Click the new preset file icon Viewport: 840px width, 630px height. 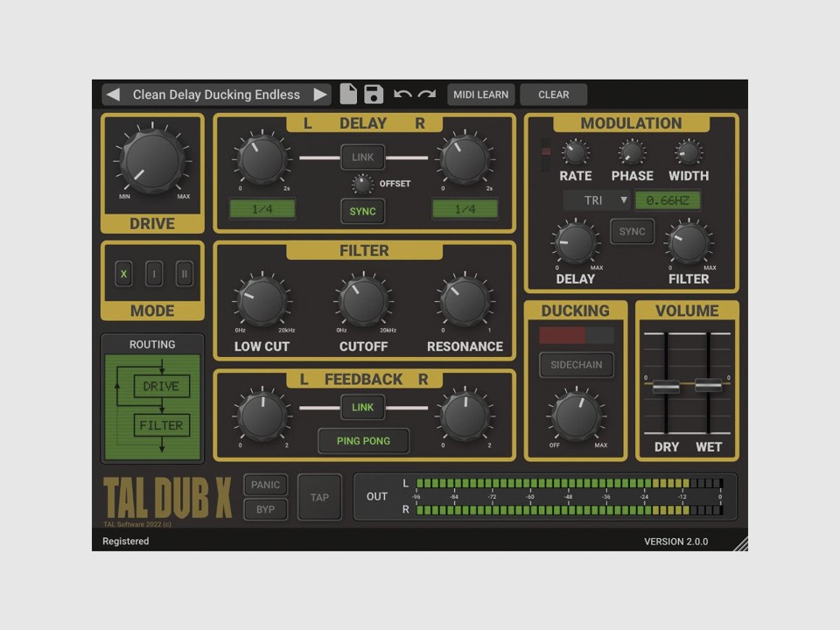pos(348,94)
